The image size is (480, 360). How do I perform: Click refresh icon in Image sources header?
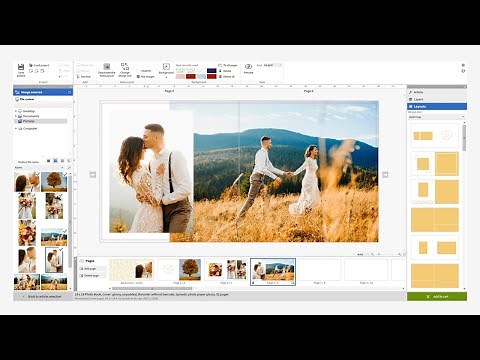[69, 92]
